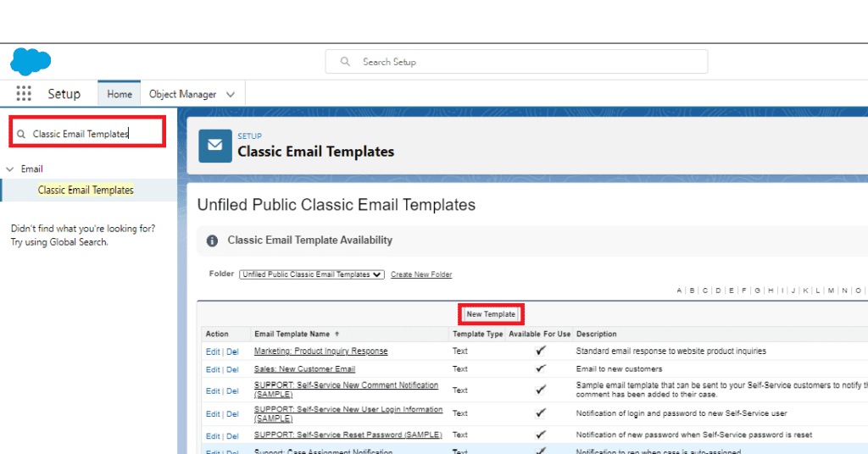
Task: Filter templates by letter J
Action: (x=793, y=291)
